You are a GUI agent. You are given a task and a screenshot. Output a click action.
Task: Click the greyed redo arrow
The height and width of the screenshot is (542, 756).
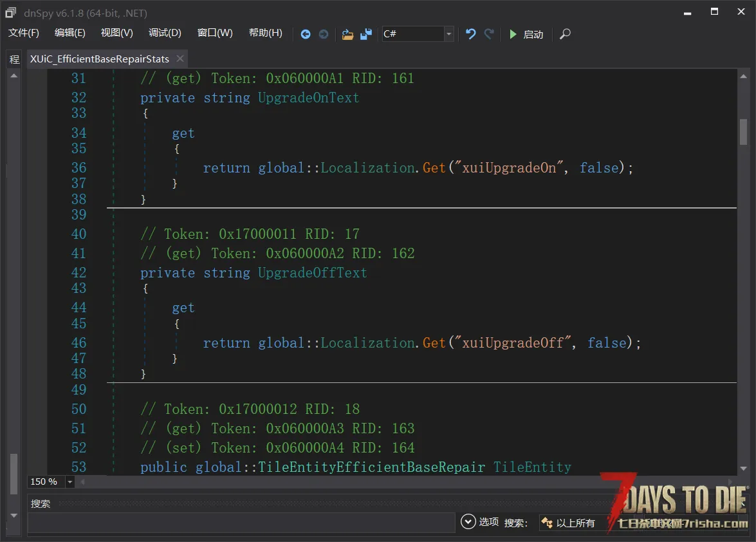(489, 33)
